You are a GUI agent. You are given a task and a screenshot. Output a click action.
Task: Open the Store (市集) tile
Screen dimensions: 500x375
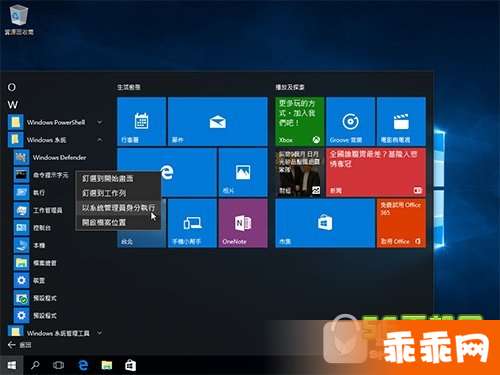pos(325,223)
